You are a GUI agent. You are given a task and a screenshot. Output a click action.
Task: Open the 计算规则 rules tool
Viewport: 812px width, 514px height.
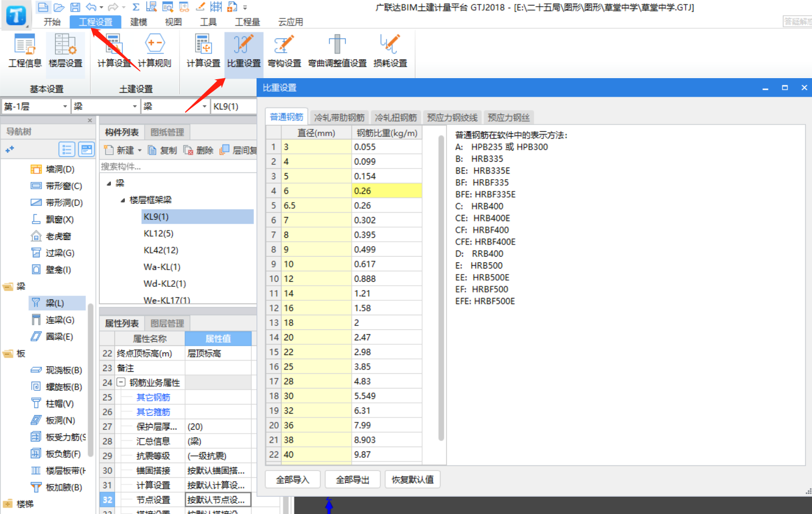click(154, 51)
